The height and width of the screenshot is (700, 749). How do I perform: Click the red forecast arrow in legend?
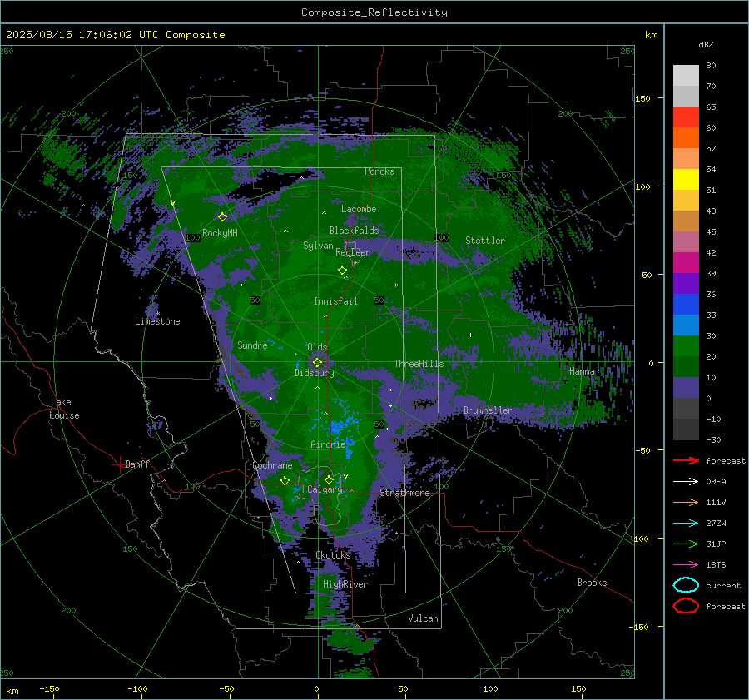(x=686, y=460)
